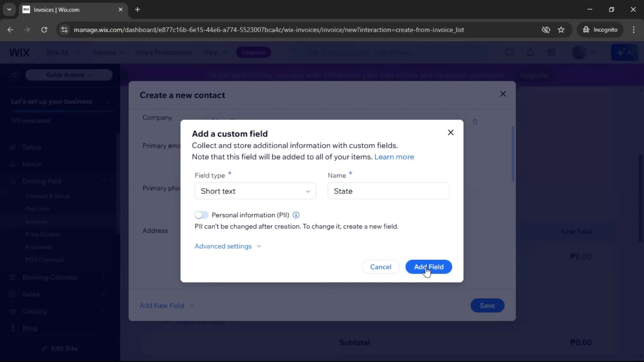
Task: Expand Blog in the sidebar
Action: 104,328
